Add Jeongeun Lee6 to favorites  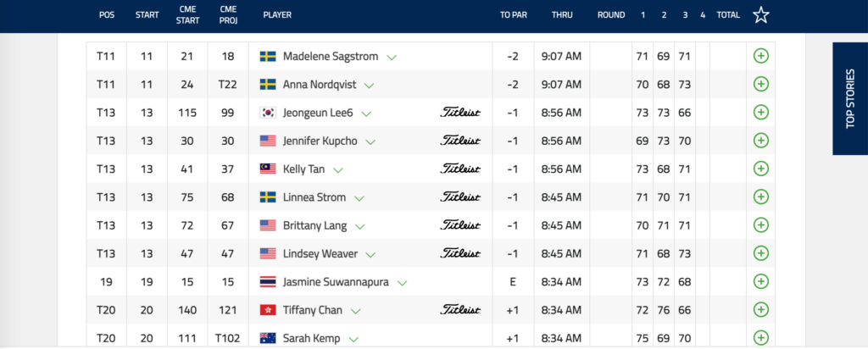point(760,113)
